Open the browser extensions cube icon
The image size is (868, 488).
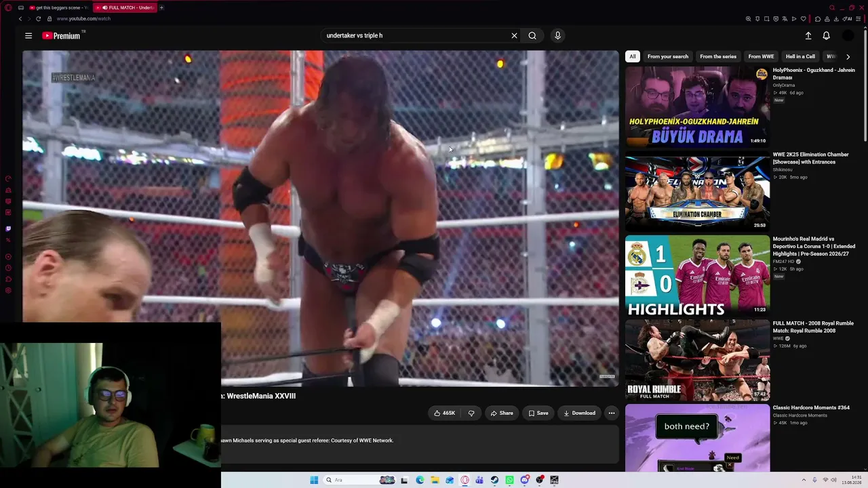[818, 19]
